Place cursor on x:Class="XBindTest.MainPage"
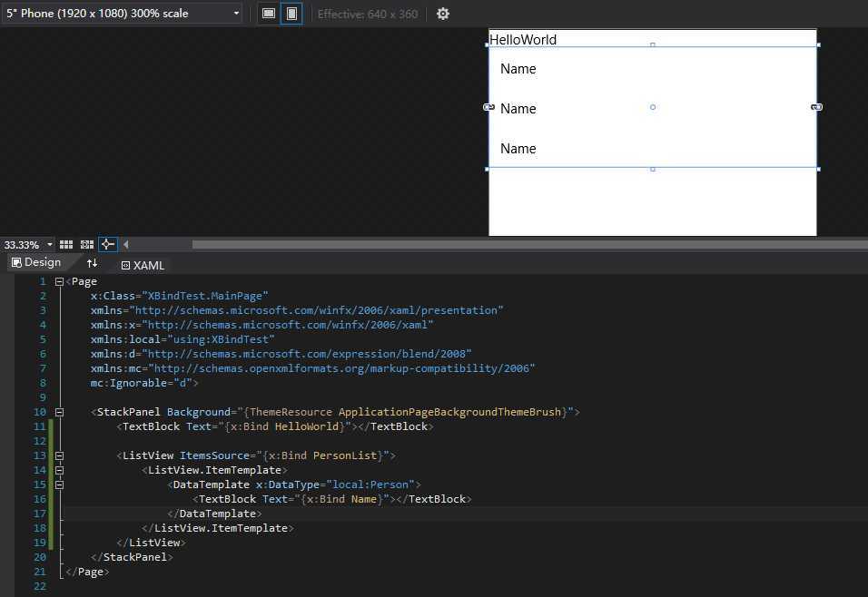Image resolution: width=868 pixels, height=597 pixels. tap(180, 296)
